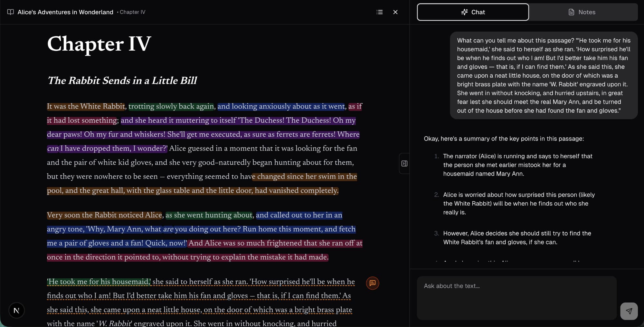Select the Chat tab
Screen dimensions: 644x327
[473, 12]
